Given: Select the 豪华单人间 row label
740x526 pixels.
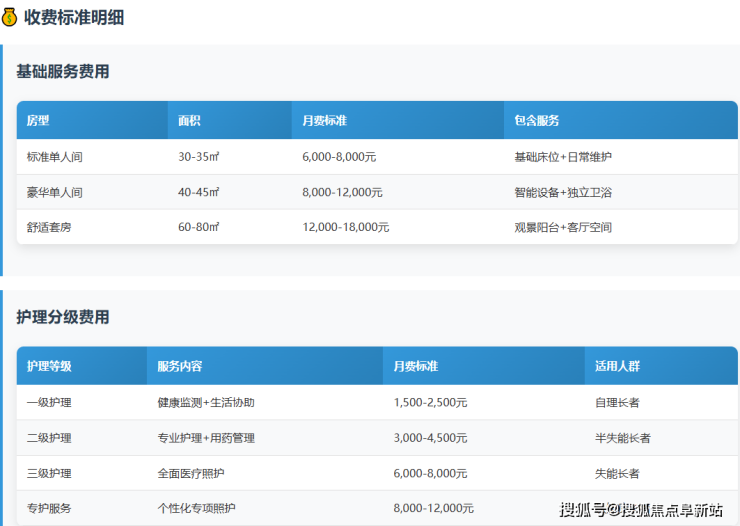Looking at the screenshot, I should coord(55,192).
